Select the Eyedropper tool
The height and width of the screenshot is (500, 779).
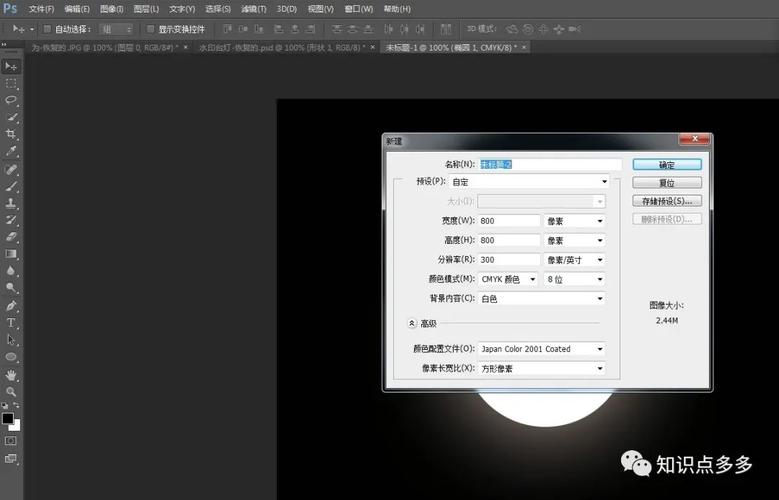pyautogui.click(x=12, y=151)
